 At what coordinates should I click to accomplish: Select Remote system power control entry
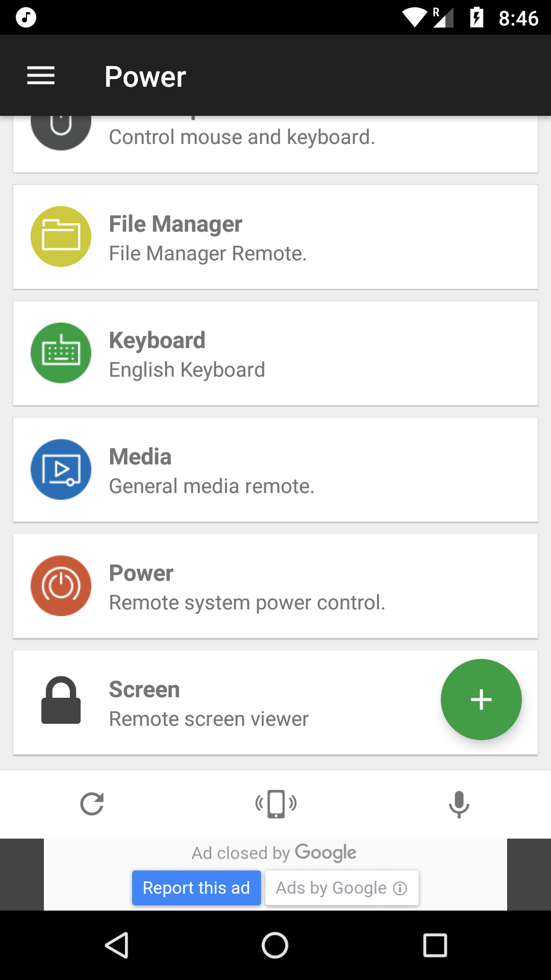click(275, 586)
